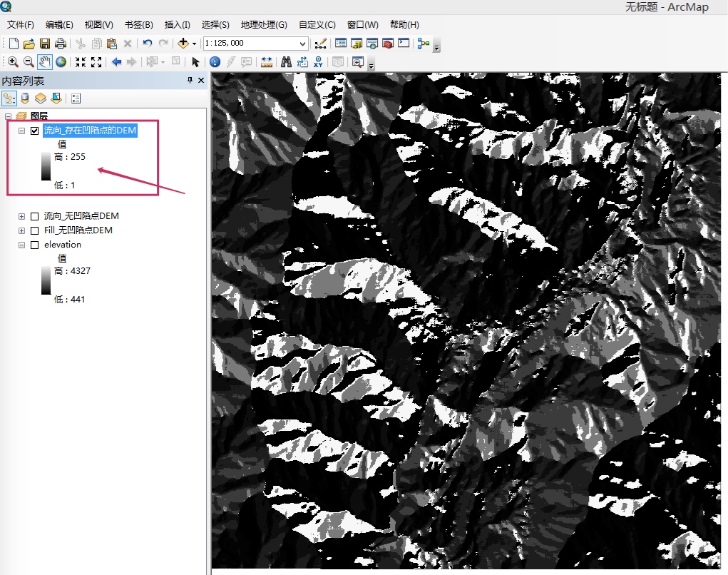The height and width of the screenshot is (575, 728).
Task: Select the Pan hand tool
Action: point(45,62)
